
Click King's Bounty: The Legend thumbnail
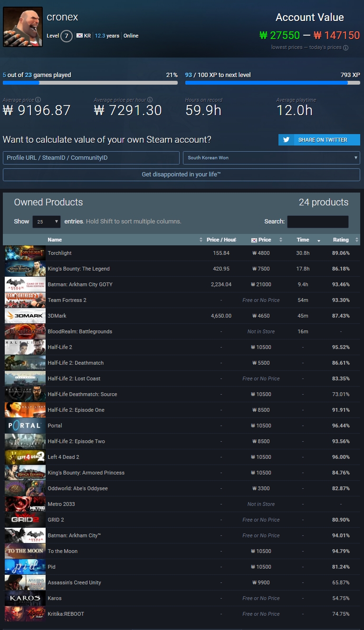25,269
